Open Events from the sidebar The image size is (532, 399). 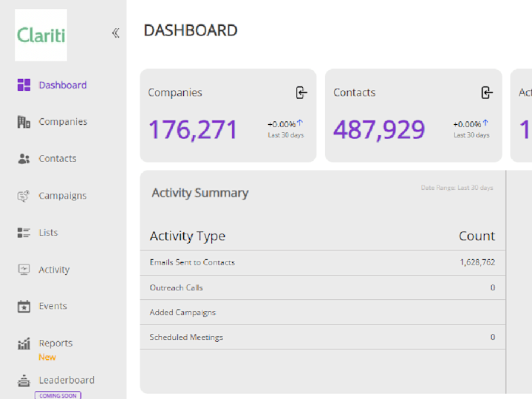[53, 306]
